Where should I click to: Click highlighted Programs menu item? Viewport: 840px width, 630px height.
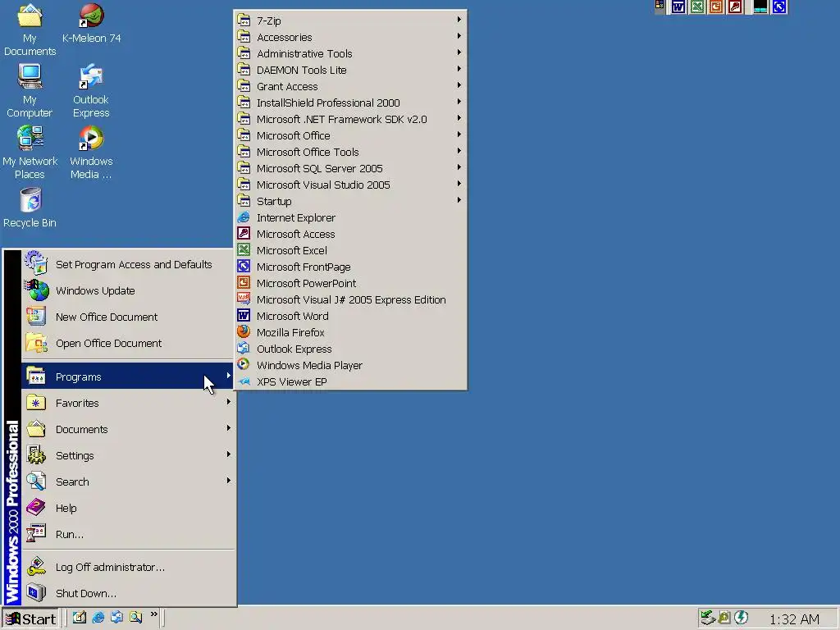pos(129,377)
